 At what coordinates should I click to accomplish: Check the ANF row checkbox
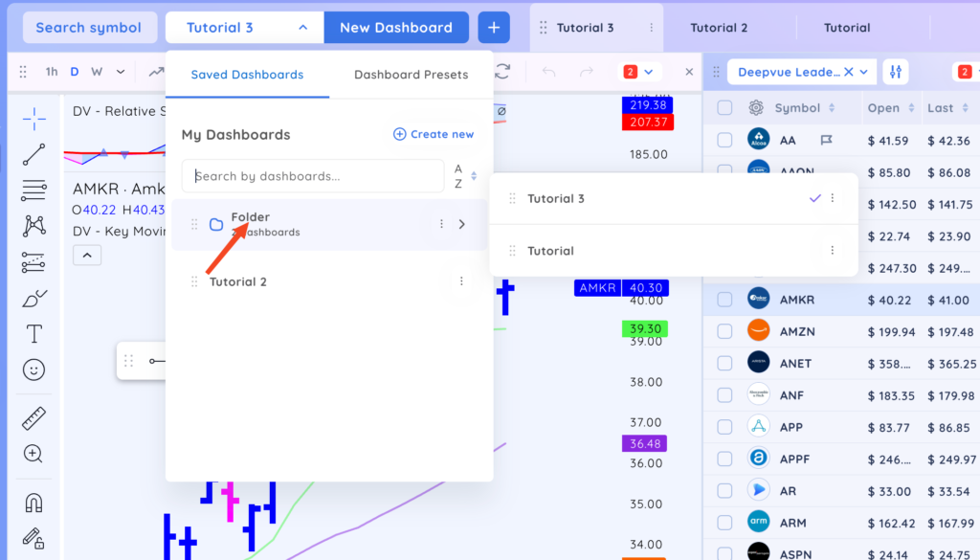[x=724, y=395]
